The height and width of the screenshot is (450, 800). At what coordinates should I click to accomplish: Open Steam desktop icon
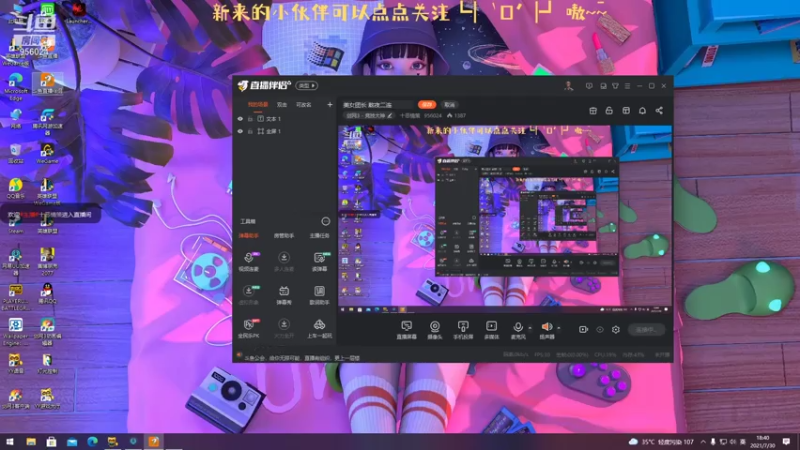point(15,223)
